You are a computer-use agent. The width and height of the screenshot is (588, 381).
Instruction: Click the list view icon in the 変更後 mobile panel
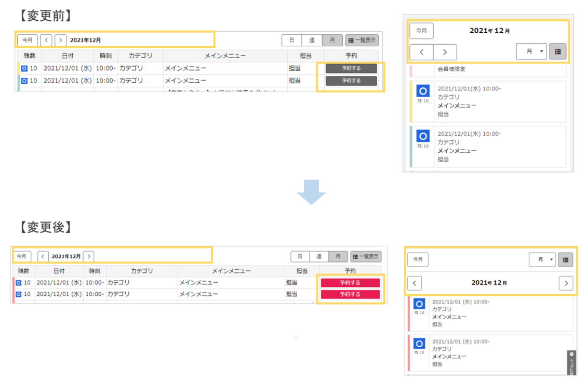[566, 259]
